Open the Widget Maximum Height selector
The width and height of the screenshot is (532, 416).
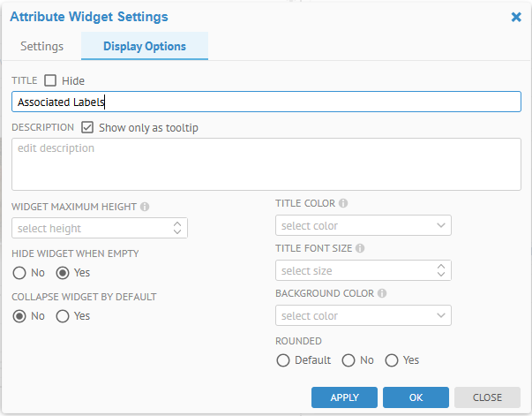tap(100, 228)
